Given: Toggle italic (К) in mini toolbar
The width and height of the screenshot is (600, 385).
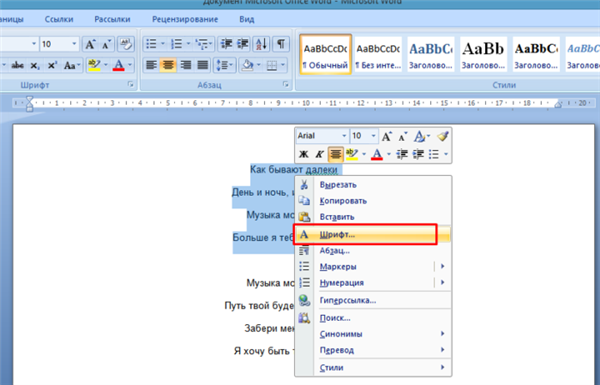Looking at the screenshot, I should click(319, 154).
